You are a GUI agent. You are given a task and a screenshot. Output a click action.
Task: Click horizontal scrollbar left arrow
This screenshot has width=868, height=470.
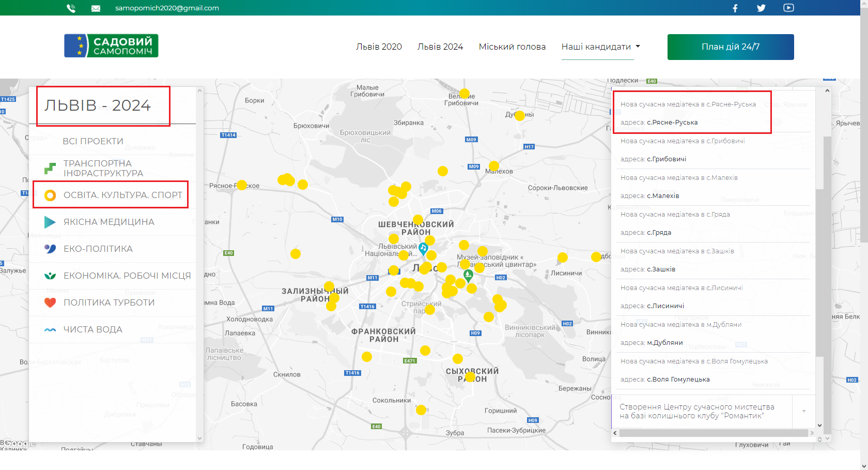point(615,433)
